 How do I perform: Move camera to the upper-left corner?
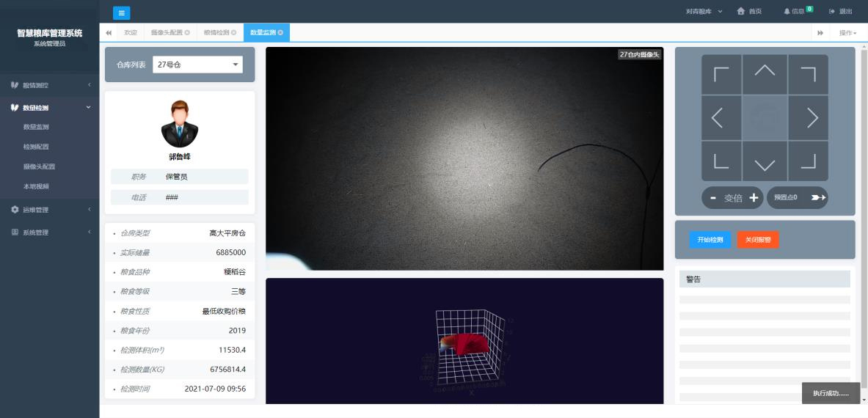pyautogui.click(x=721, y=75)
